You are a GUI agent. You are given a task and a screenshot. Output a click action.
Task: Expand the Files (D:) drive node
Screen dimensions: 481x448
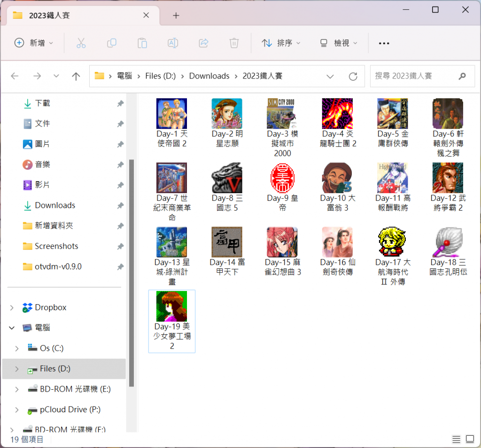click(17, 369)
